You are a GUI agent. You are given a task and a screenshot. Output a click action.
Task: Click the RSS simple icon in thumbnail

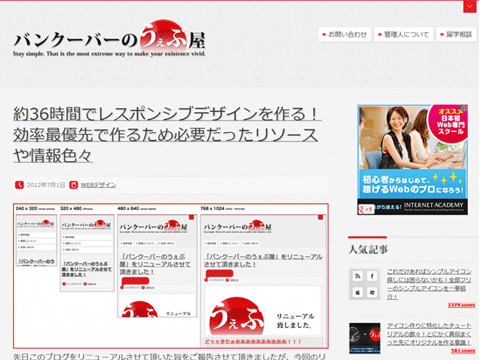(x=358, y=276)
